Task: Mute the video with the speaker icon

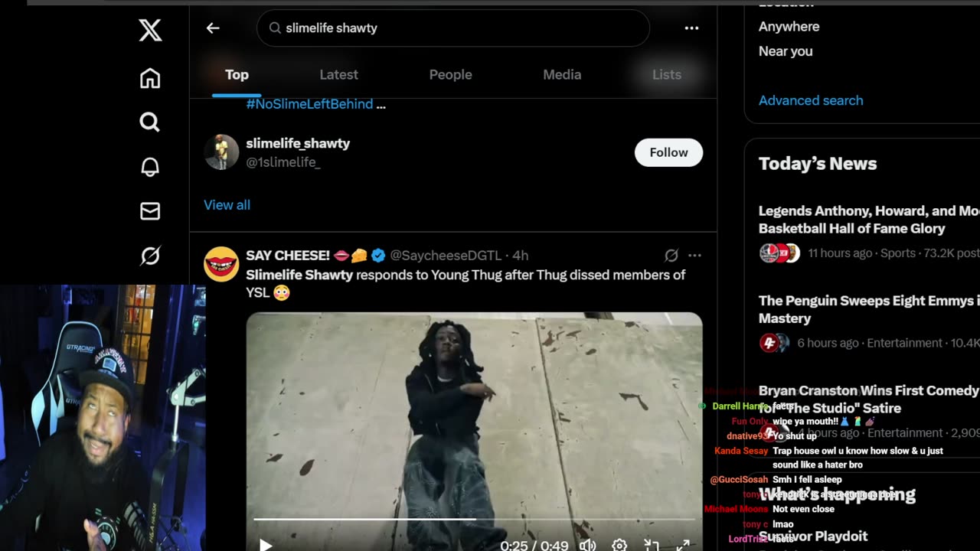Action: (587, 545)
